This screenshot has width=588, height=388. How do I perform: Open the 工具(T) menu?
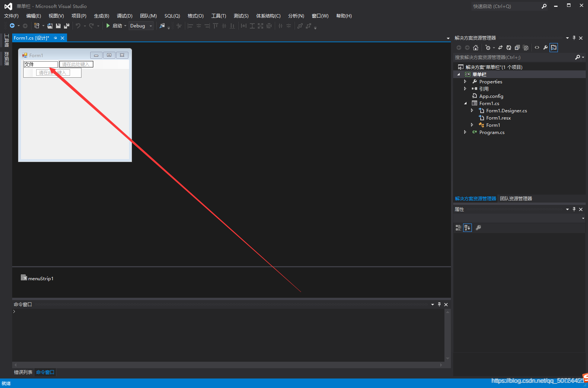219,16
